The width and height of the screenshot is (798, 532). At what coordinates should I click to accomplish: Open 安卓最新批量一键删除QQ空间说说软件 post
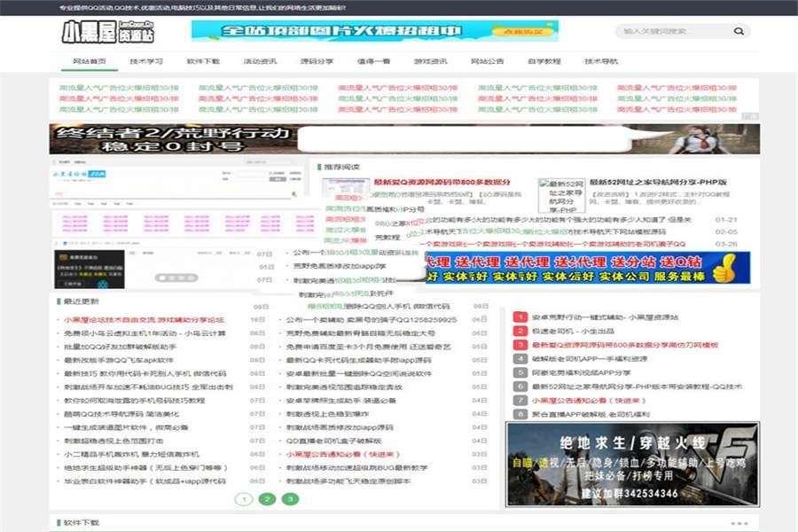coord(359,373)
